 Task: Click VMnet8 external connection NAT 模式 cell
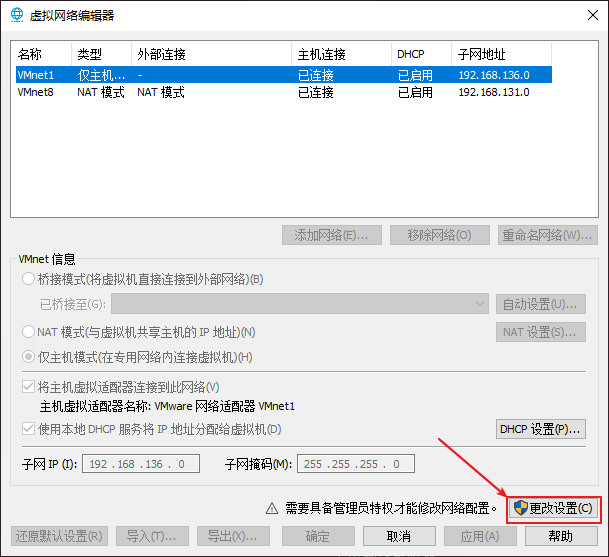pos(161,92)
